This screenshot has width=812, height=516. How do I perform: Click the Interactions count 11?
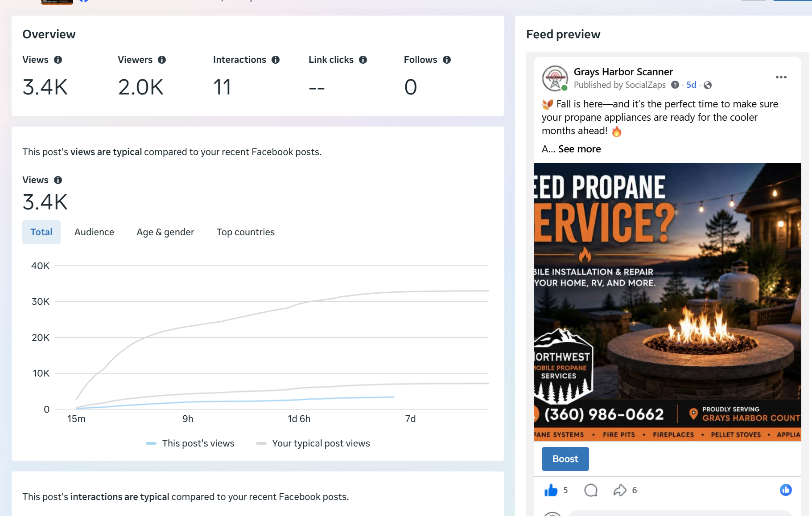coord(222,87)
